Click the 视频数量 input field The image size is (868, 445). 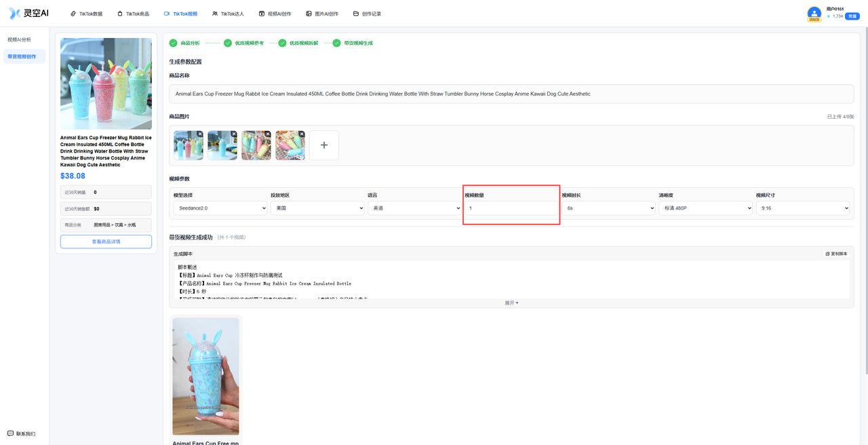pyautogui.click(x=511, y=208)
